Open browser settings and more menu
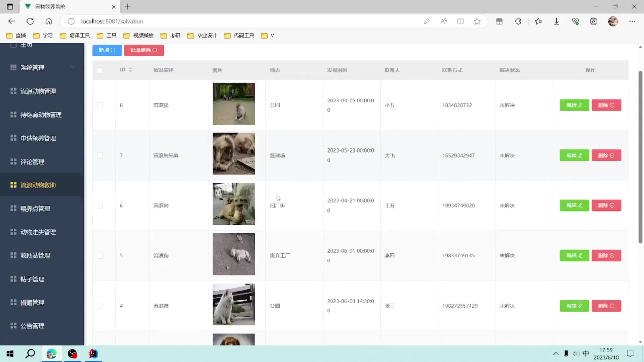 coord(632,21)
